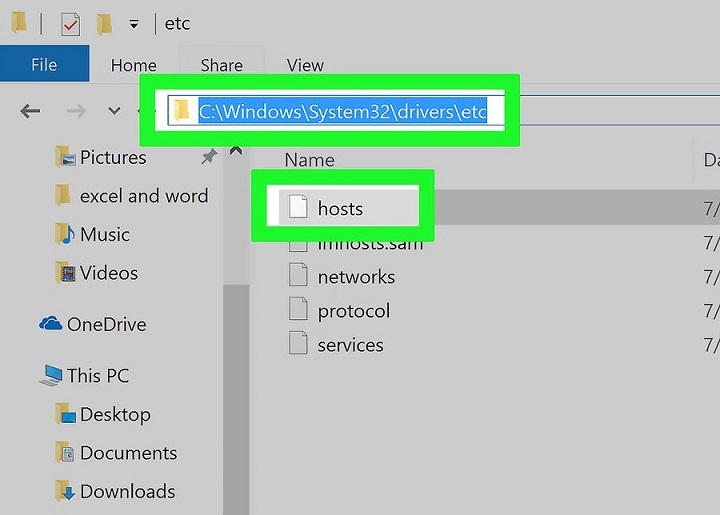The height and width of the screenshot is (515, 720).
Task: Select Videos in the navigation pane
Action: click(109, 273)
